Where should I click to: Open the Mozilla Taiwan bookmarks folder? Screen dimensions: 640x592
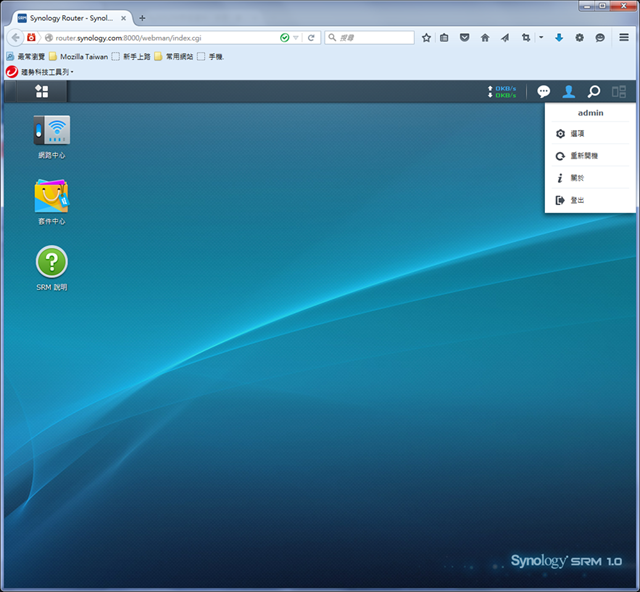click(79, 56)
